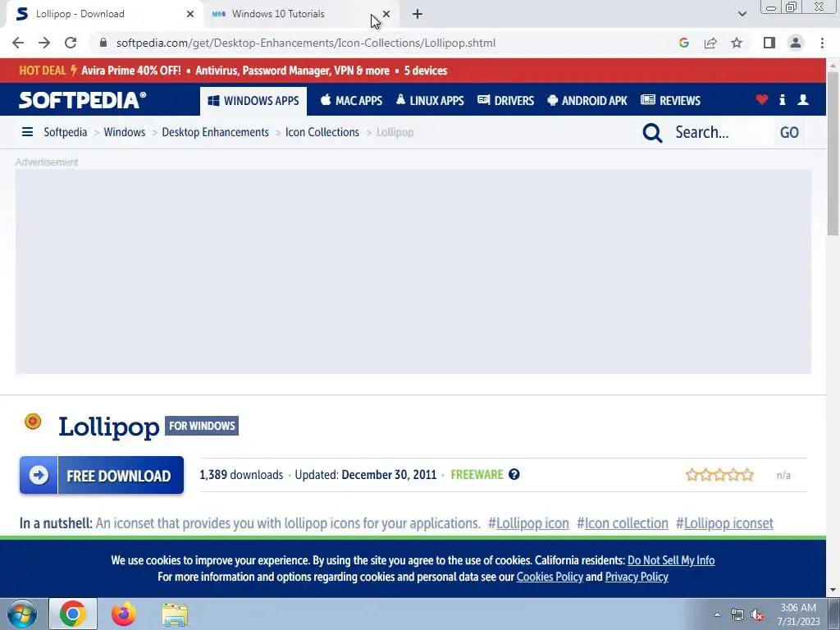Open the Windows Apps section
This screenshot has height=630, width=840.
(253, 101)
